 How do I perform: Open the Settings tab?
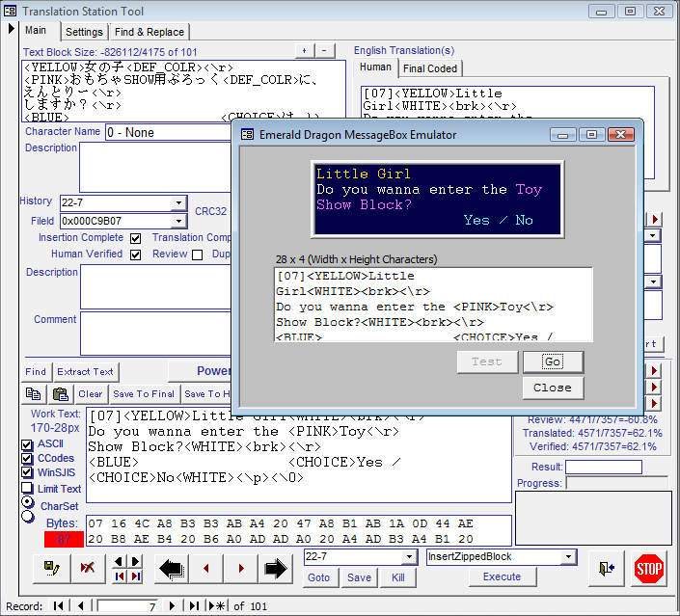[84, 32]
